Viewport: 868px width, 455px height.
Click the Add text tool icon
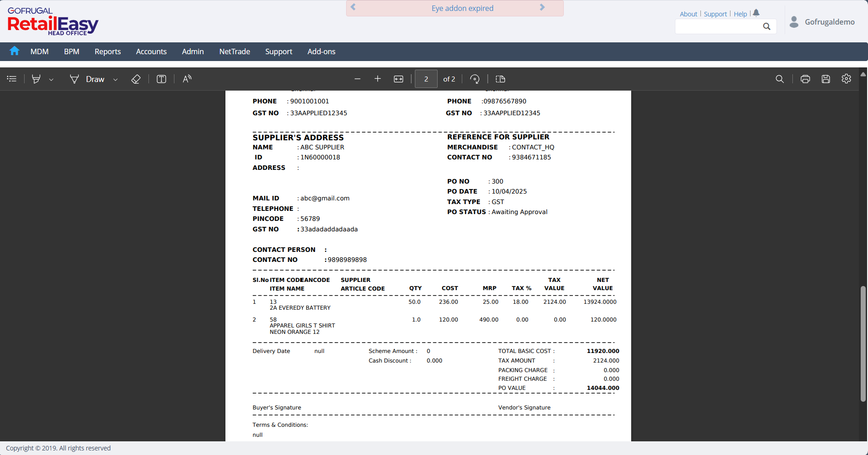161,79
